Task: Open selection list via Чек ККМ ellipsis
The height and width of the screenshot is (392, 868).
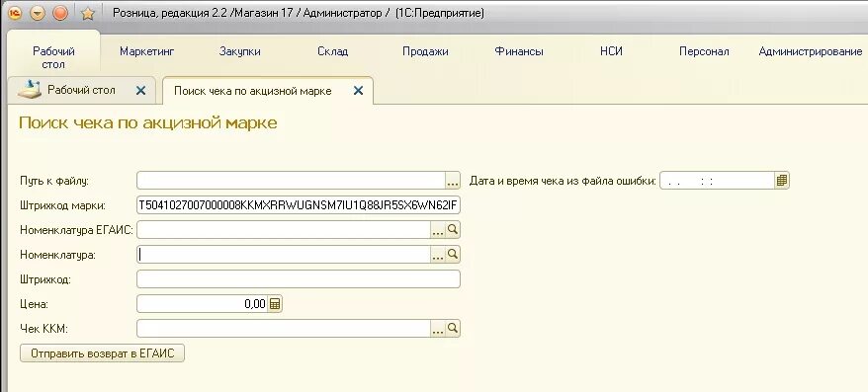Action: coord(438,329)
